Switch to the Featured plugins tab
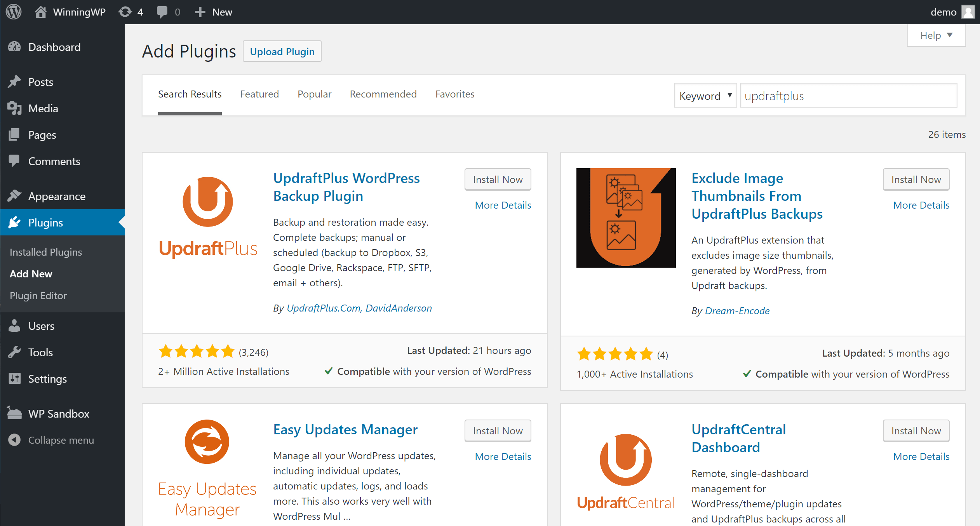Viewport: 980px width, 526px height. pyautogui.click(x=259, y=94)
